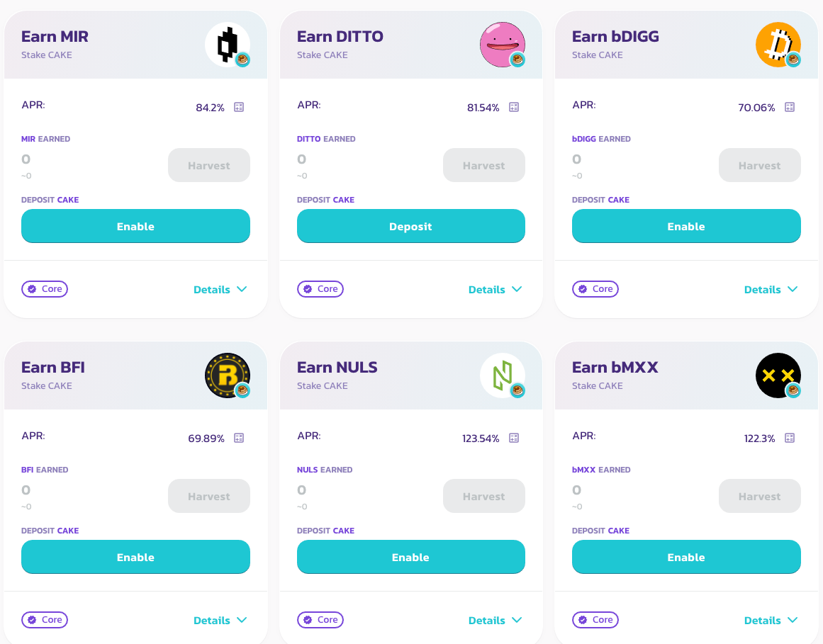The image size is (823, 644).
Task: Click the BFI token icon
Action: (227, 375)
